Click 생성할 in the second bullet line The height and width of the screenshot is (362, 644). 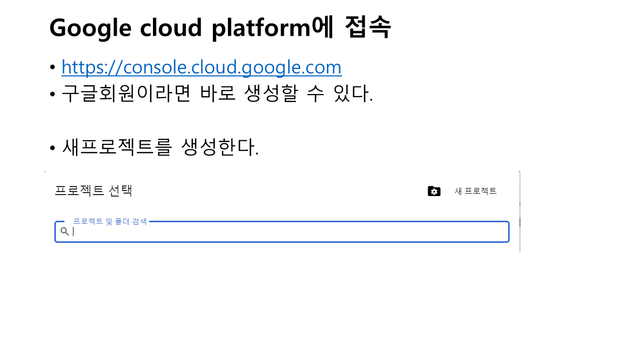pyautogui.click(x=270, y=94)
